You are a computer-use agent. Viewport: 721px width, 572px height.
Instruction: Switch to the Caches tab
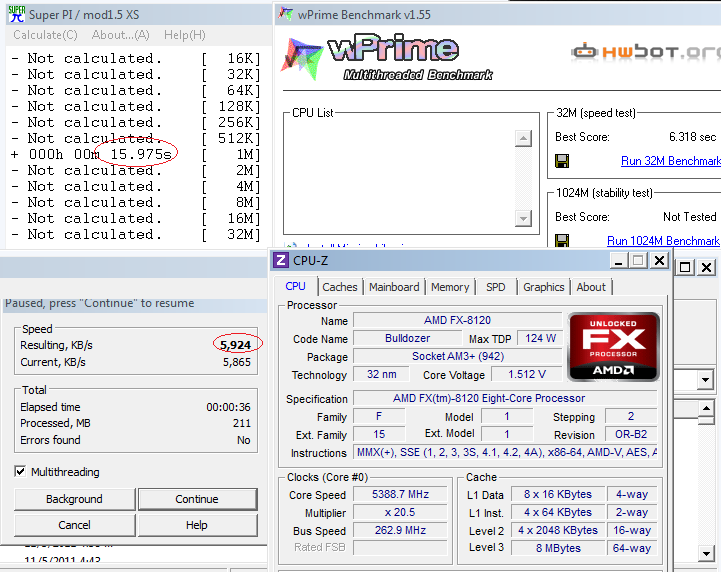point(340,287)
